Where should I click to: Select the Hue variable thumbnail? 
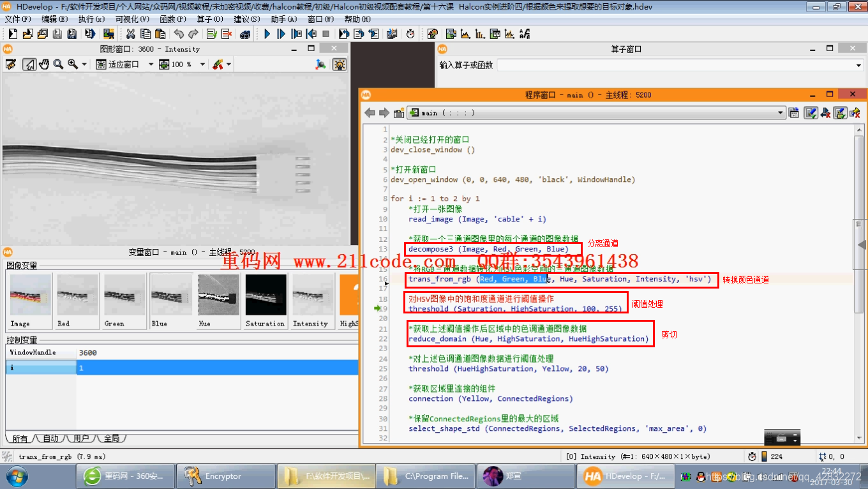218,300
